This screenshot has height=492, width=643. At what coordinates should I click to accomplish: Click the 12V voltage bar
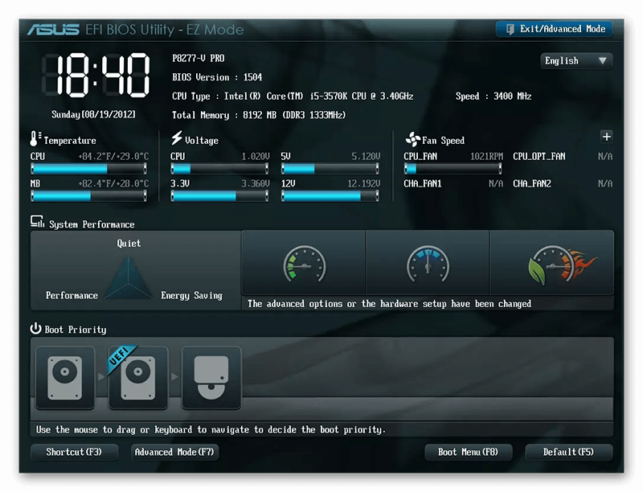pos(330,196)
